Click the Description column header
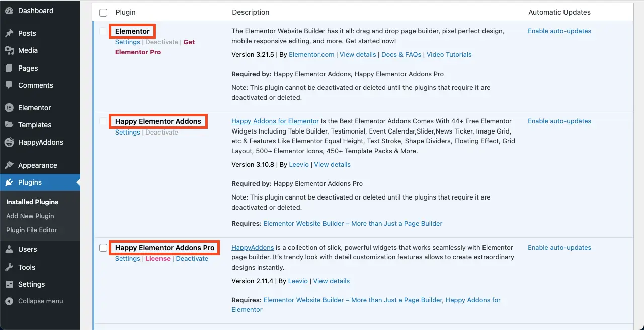This screenshot has height=330, width=644. point(251,12)
